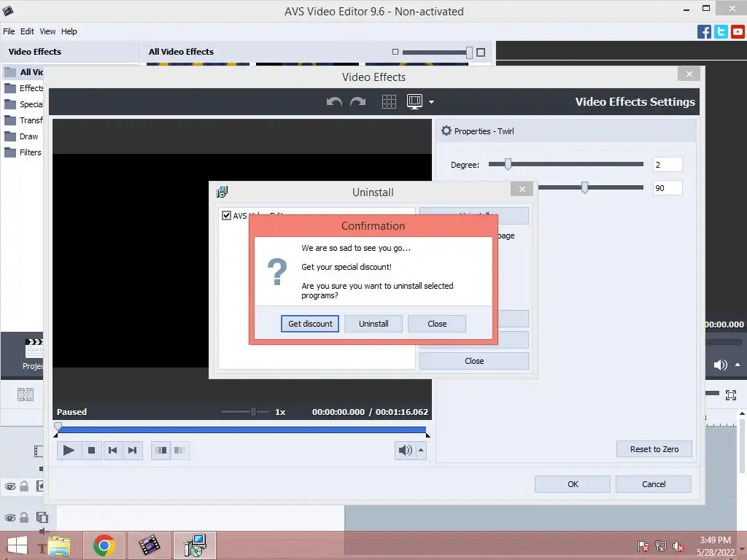Toggle grid overlay icon in Video Effects toolbar

[390, 101]
